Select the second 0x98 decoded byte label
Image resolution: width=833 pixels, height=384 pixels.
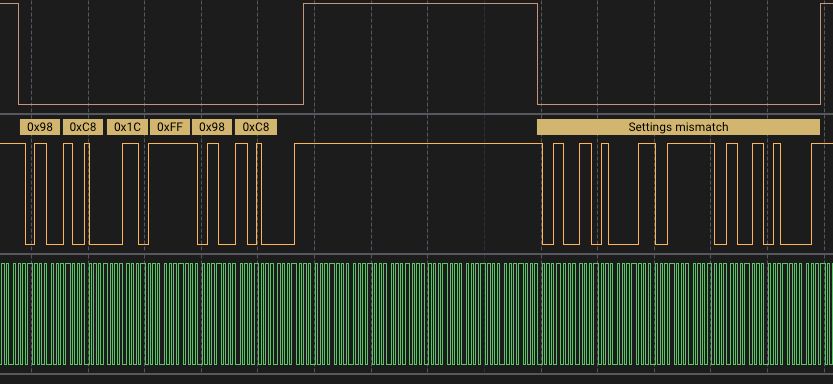[212, 127]
